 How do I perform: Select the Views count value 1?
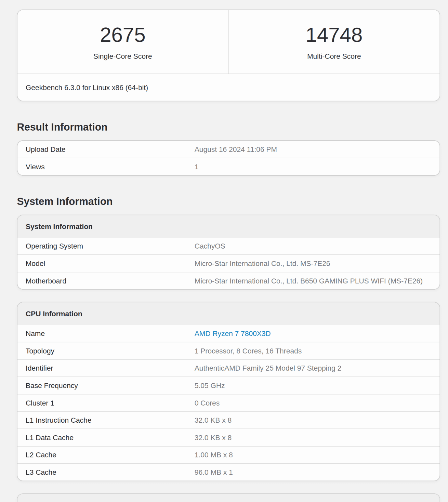(x=197, y=167)
